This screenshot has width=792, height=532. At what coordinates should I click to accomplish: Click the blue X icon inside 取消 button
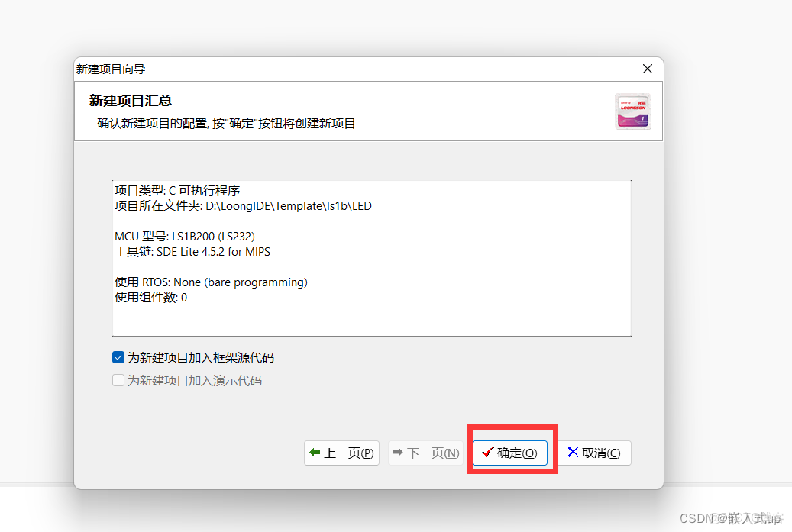click(573, 453)
